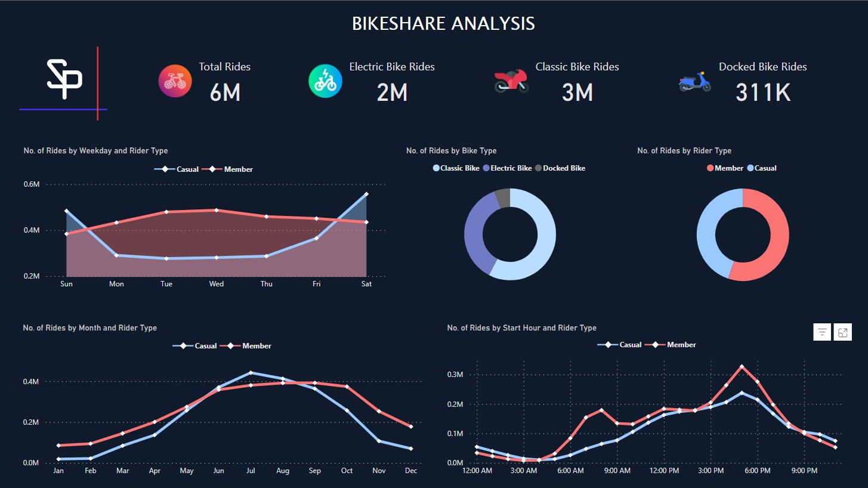868x488 pixels.
Task: Click the blue scooter Docked Bike icon
Action: tap(695, 82)
